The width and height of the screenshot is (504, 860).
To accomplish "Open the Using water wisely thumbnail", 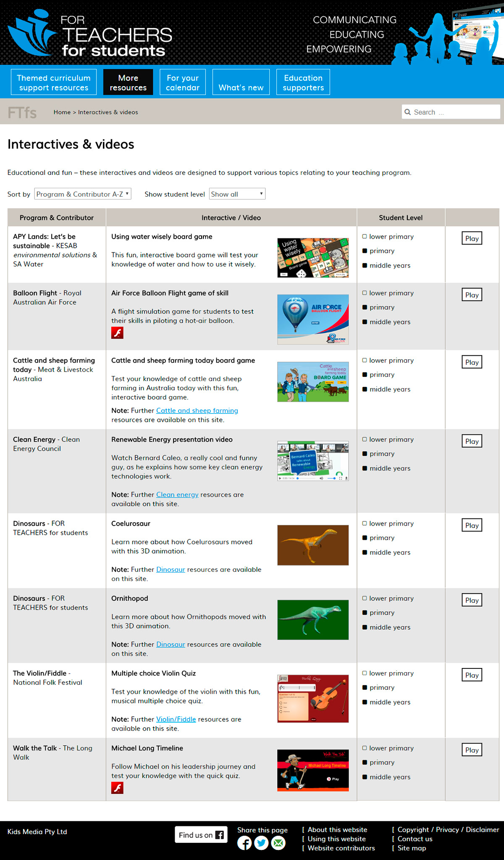I will click(x=313, y=258).
